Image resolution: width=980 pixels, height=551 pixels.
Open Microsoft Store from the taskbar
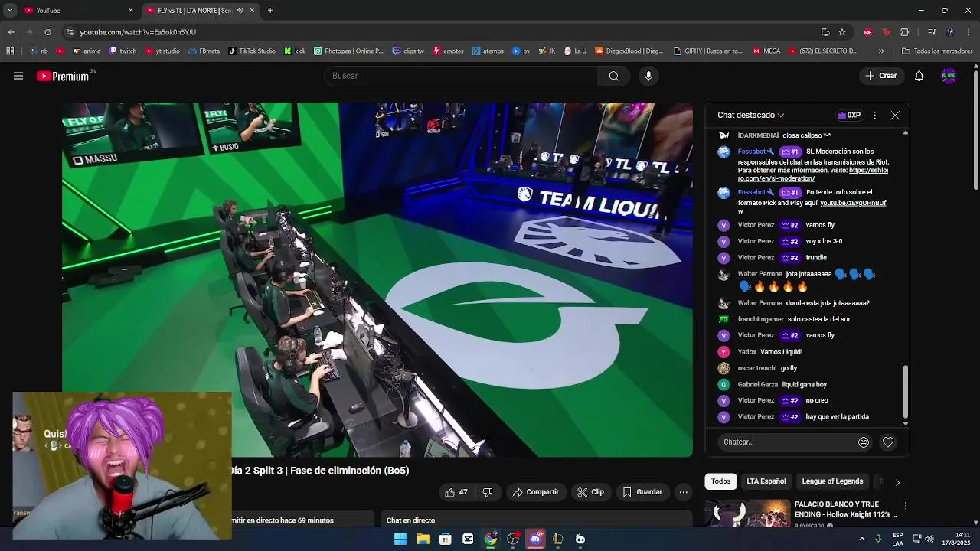(x=445, y=539)
